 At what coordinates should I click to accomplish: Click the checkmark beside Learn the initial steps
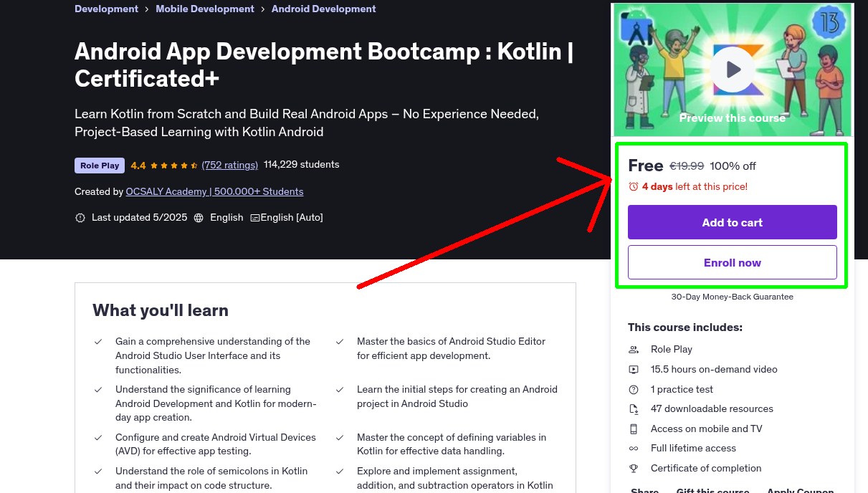click(340, 390)
